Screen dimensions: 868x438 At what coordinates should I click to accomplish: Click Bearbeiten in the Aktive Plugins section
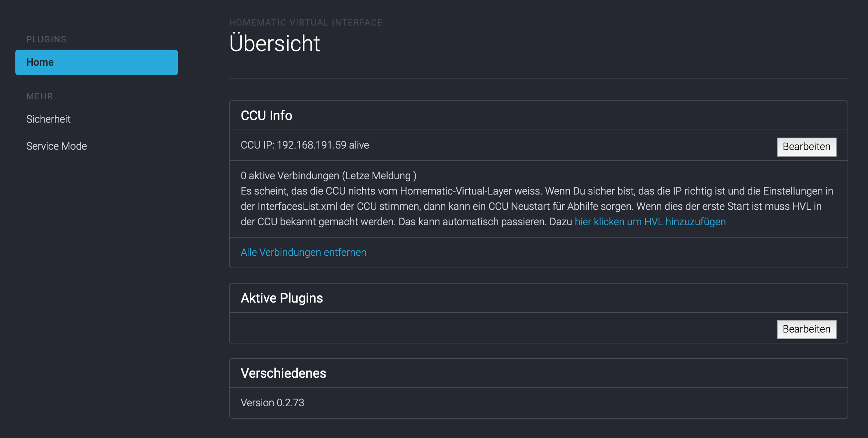tap(806, 329)
